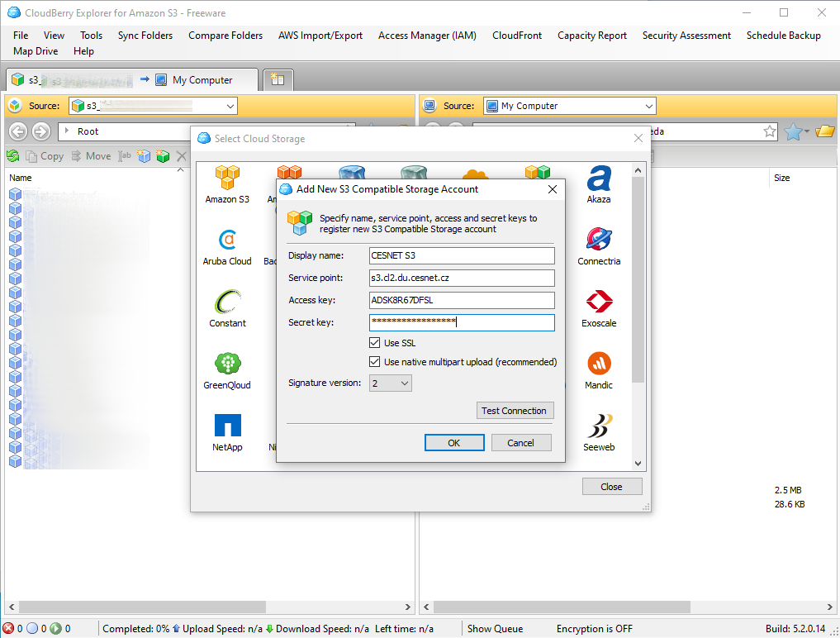Image resolution: width=840 pixels, height=638 pixels.
Task: Expand the left pane S3 source dropdown
Action: (x=230, y=106)
